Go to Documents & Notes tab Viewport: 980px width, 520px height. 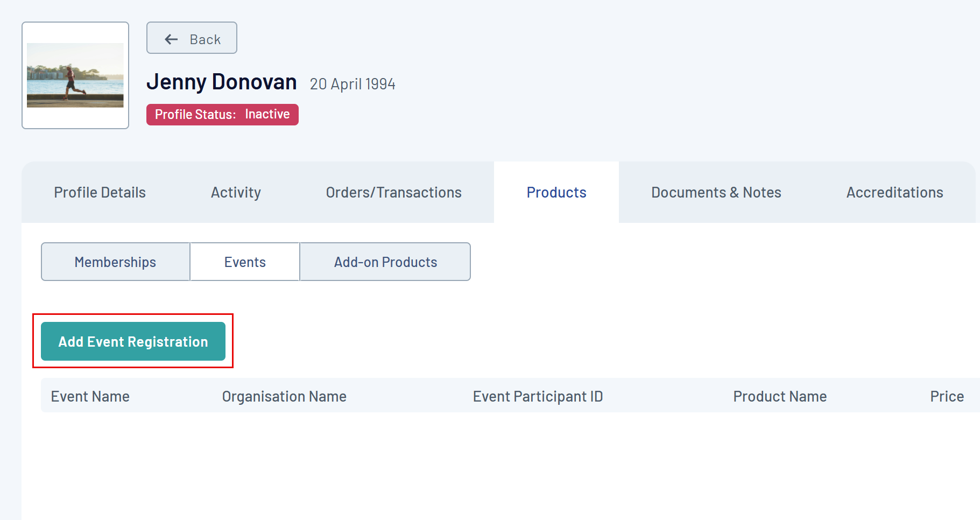716,193
